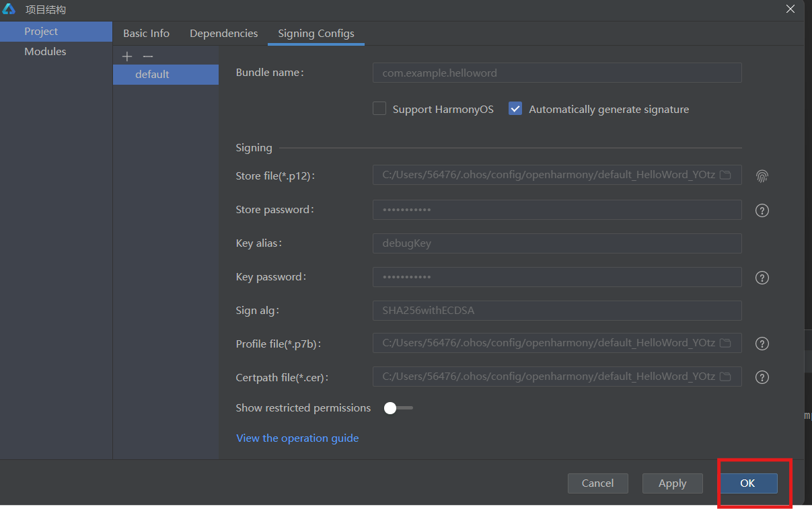Screen dimensions: 812x509
Task: Browse for Store file using folder icon
Action: (x=725, y=175)
